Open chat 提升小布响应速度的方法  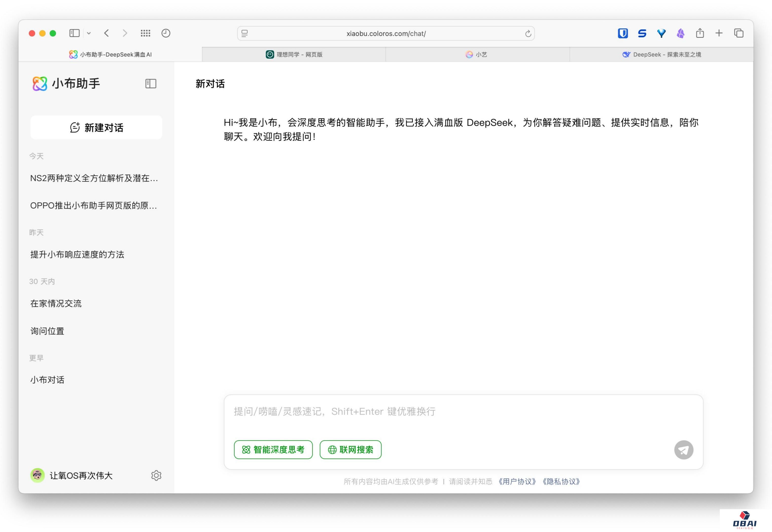(77, 255)
